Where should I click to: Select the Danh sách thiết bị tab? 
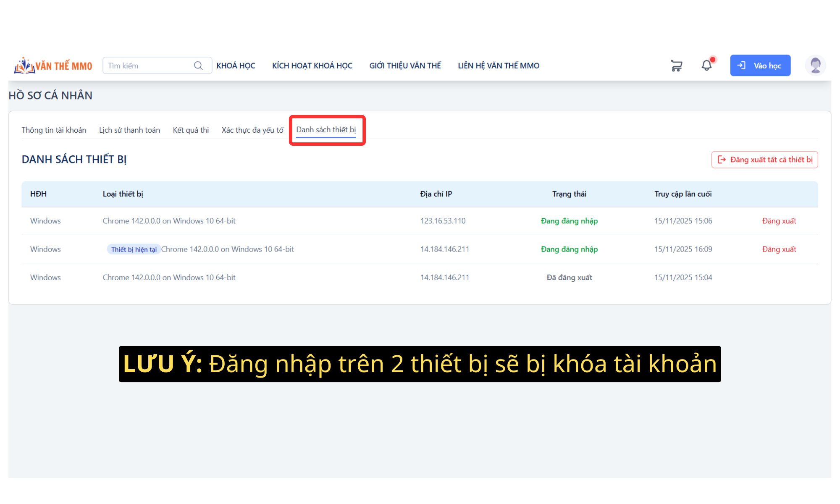pos(326,130)
